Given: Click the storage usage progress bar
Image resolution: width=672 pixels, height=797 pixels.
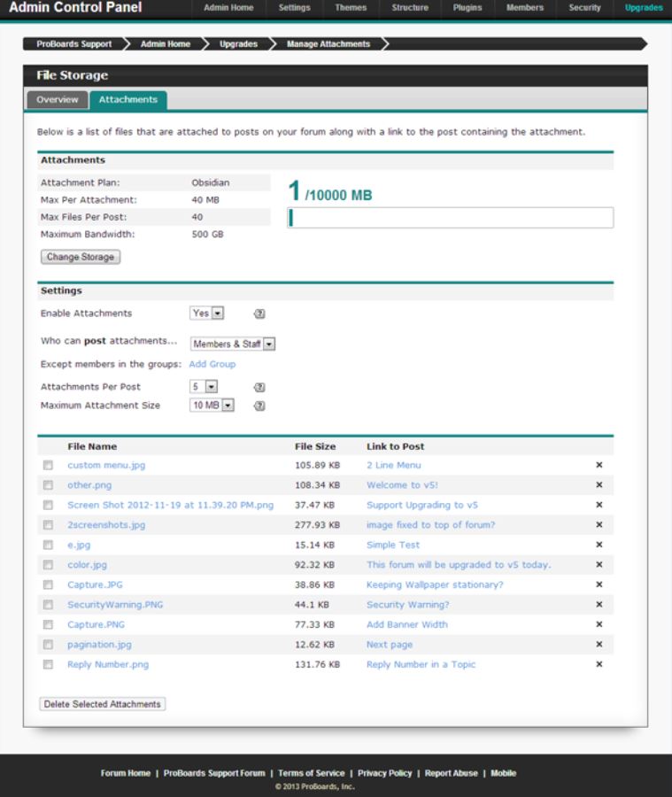Looking at the screenshot, I should click(x=450, y=218).
